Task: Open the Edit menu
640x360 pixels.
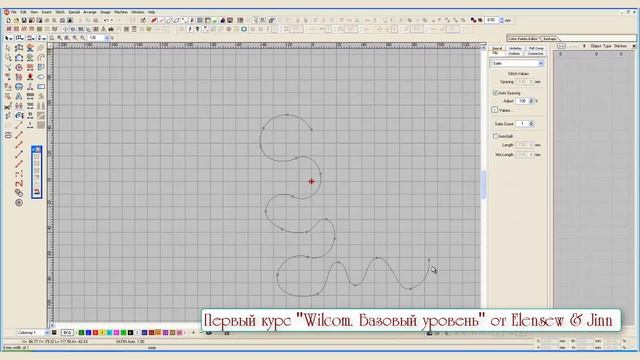Action: 23,12
